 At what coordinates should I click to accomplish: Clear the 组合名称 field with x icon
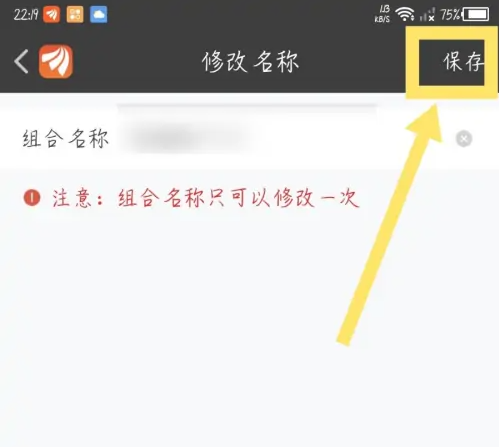tap(464, 139)
